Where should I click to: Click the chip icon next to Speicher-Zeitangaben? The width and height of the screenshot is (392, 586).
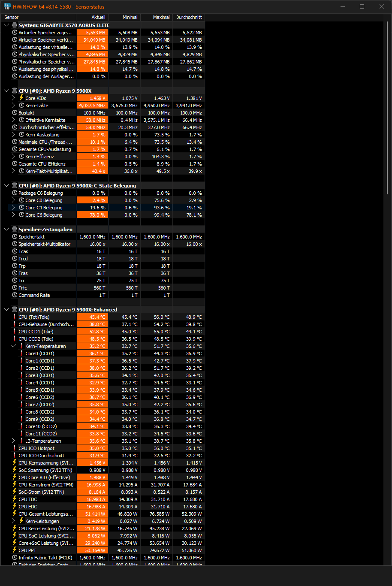(x=15, y=230)
